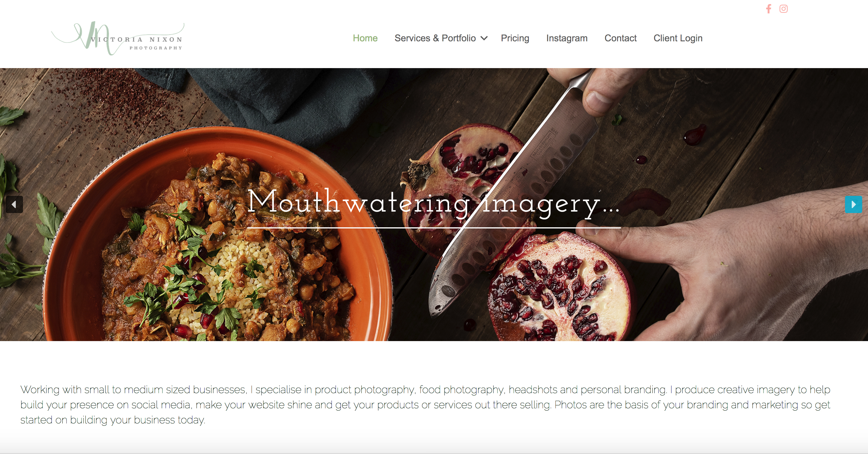Open the Contact page
Viewport: 868px width, 454px height.
click(620, 38)
